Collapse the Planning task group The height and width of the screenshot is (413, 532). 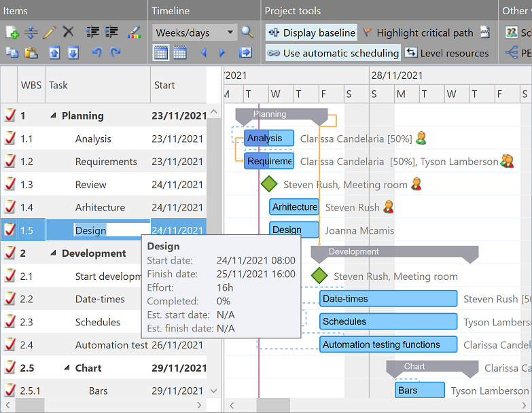click(x=54, y=116)
